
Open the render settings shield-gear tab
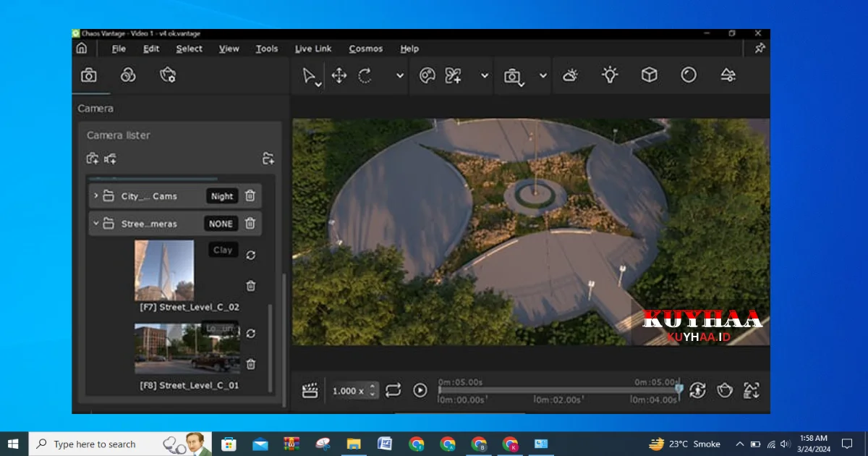coord(168,75)
